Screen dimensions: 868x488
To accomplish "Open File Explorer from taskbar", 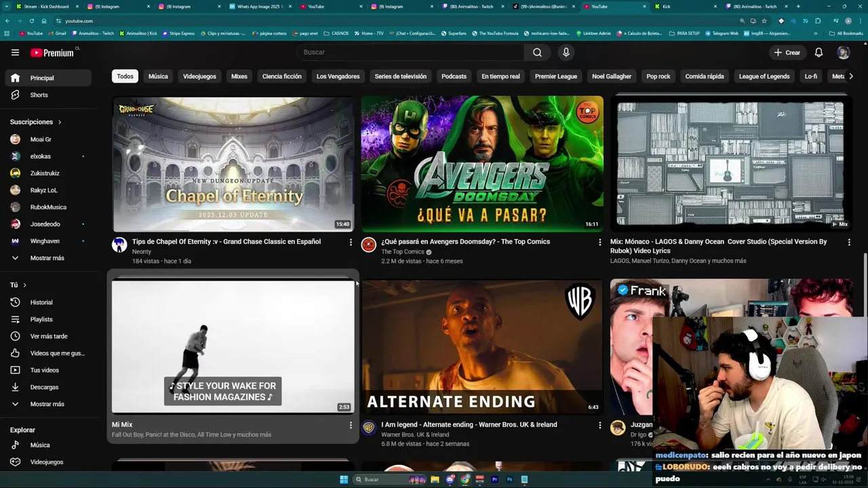I will pyautogui.click(x=435, y=479).
